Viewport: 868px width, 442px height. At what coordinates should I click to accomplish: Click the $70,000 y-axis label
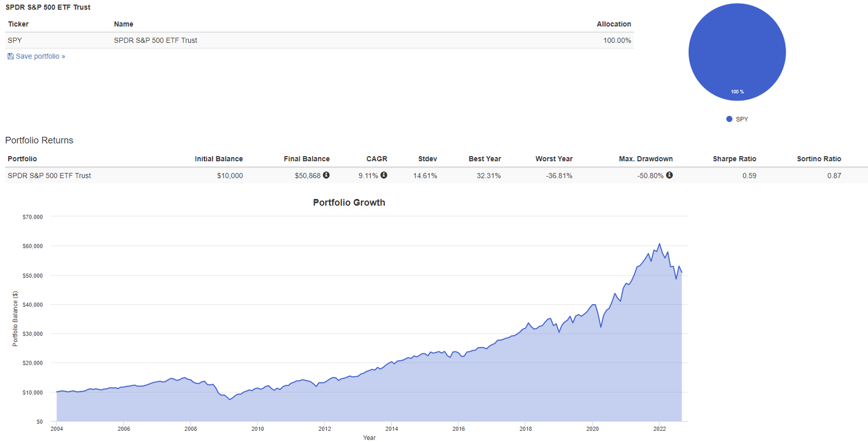point(33,217)
